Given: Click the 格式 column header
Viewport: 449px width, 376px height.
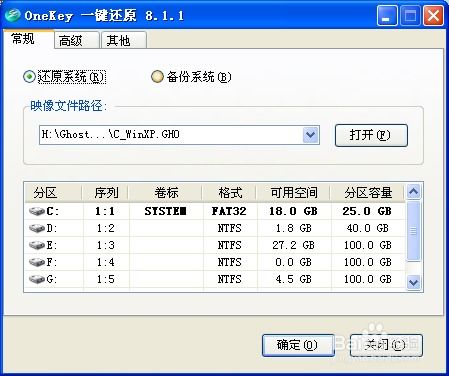Looking at the screenshot, I should pos(229,193).
